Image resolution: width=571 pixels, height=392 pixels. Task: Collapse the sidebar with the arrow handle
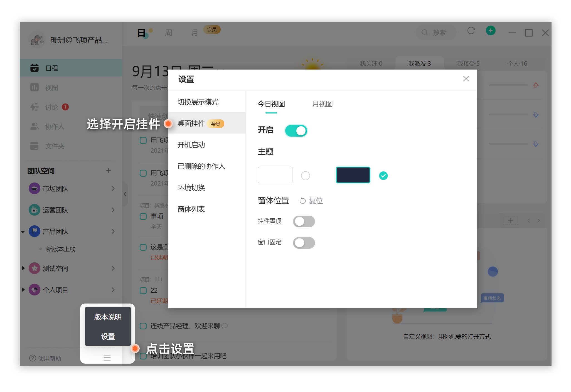tap(125, 194)
